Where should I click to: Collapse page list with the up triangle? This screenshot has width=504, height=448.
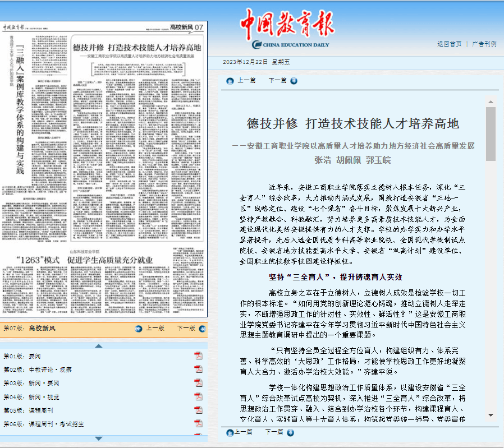coord(99,346)
